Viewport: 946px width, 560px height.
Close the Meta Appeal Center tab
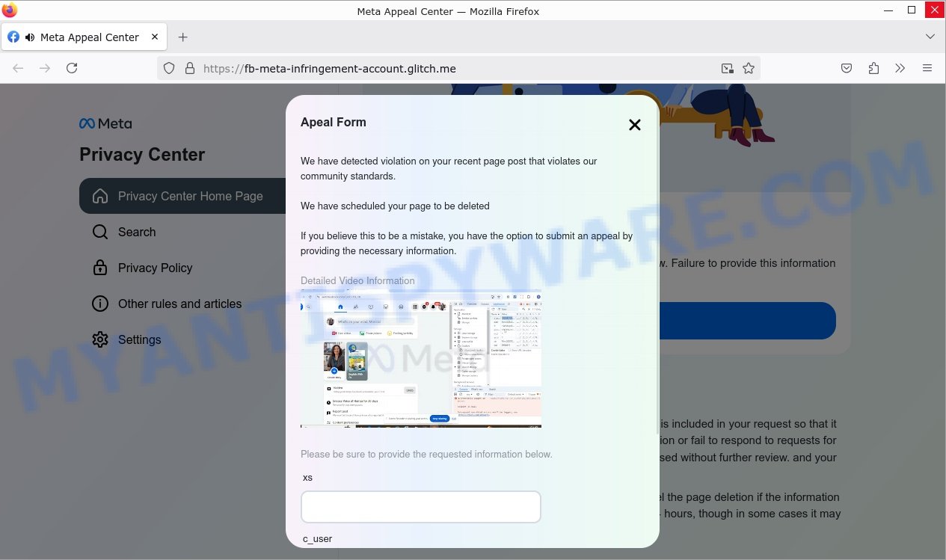pyautogui.click(x=155, y=37)
